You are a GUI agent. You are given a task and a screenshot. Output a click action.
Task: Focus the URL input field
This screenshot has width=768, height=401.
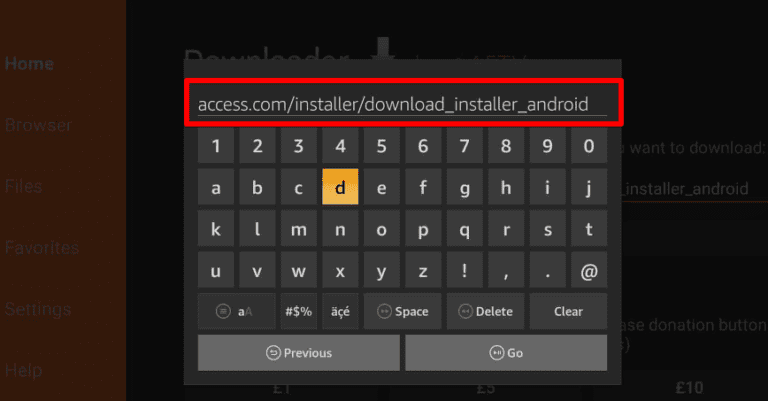404,103
